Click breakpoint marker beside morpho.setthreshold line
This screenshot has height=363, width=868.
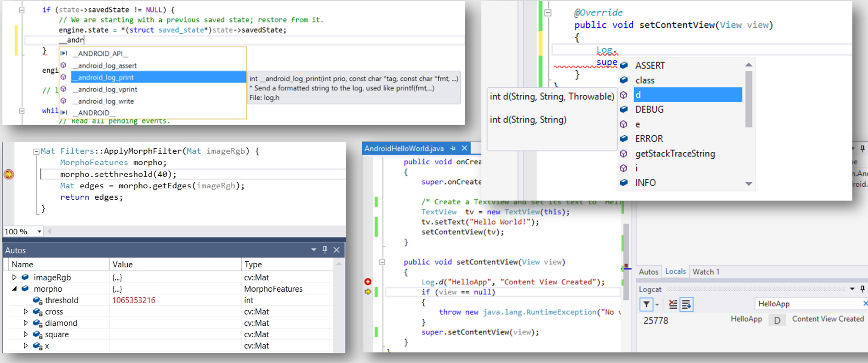pyautogui.click(x=9, y=174)
